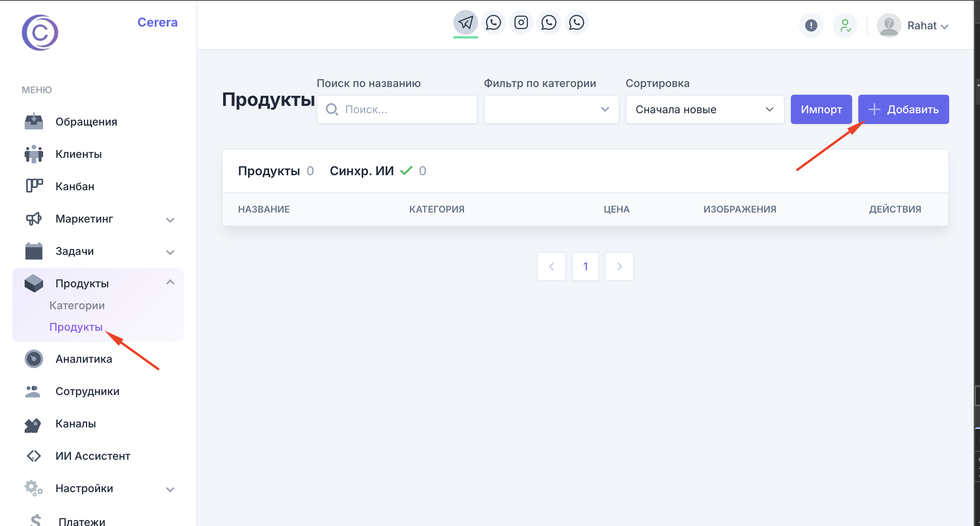Open the Канбан board icon

click(x=34, y=186)
